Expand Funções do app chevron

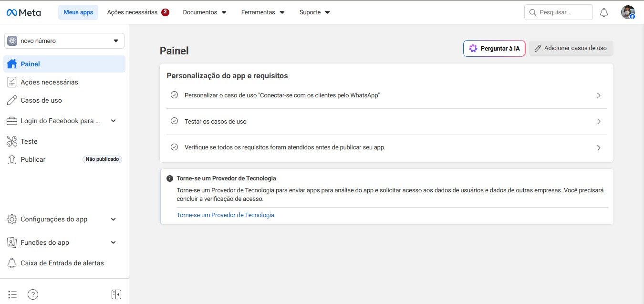(x=114, y=242)
